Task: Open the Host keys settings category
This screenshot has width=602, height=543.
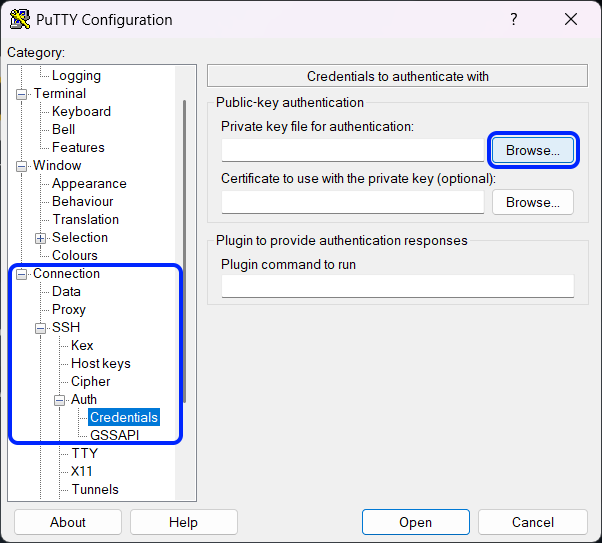Action: tap(101, 364)
